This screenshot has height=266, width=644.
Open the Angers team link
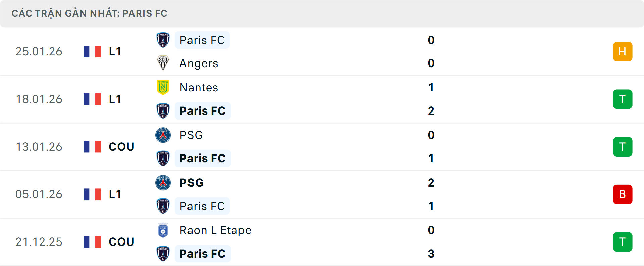point(199,63)
